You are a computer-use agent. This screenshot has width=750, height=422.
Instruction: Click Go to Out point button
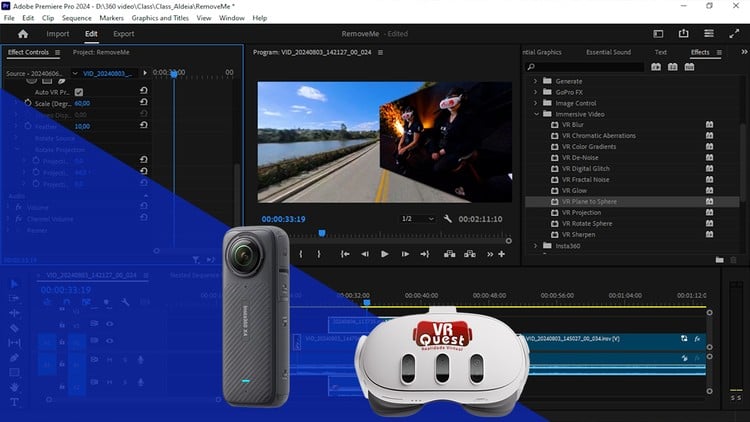pos(425,254)
